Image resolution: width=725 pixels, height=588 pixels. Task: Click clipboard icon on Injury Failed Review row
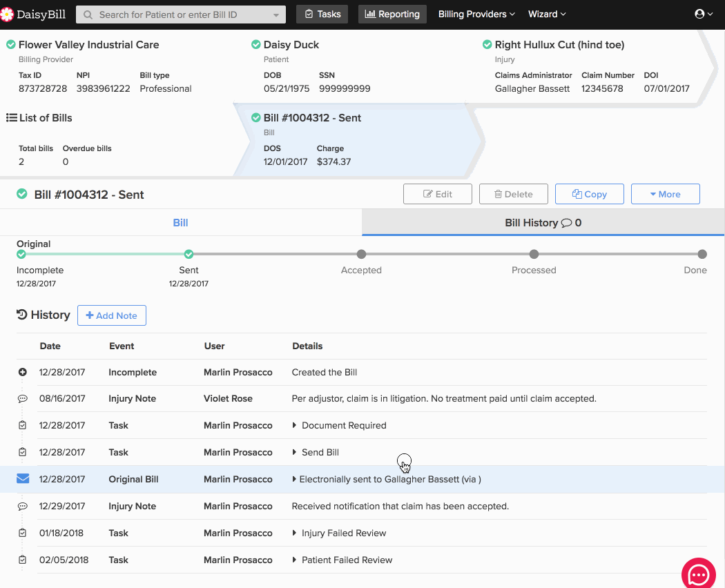click(22, 533)
